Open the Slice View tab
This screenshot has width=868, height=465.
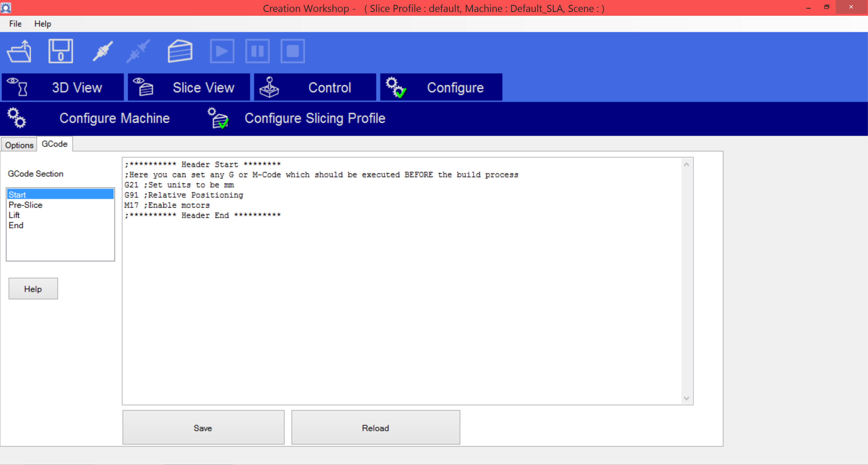coord(189,87)
